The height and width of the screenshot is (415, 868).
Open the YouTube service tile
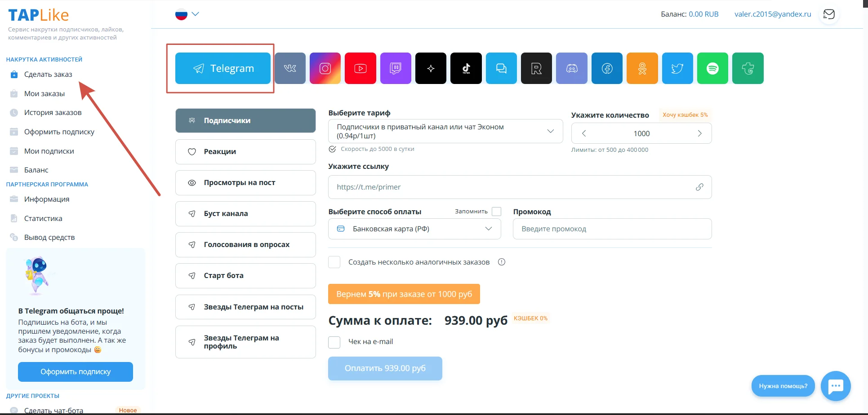click(x=361, y=68)
